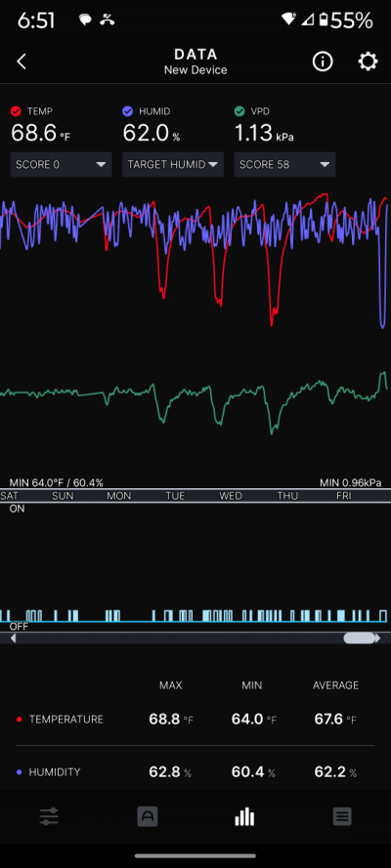
Task: Click the New Device subtitle
Action: [195, 70]
